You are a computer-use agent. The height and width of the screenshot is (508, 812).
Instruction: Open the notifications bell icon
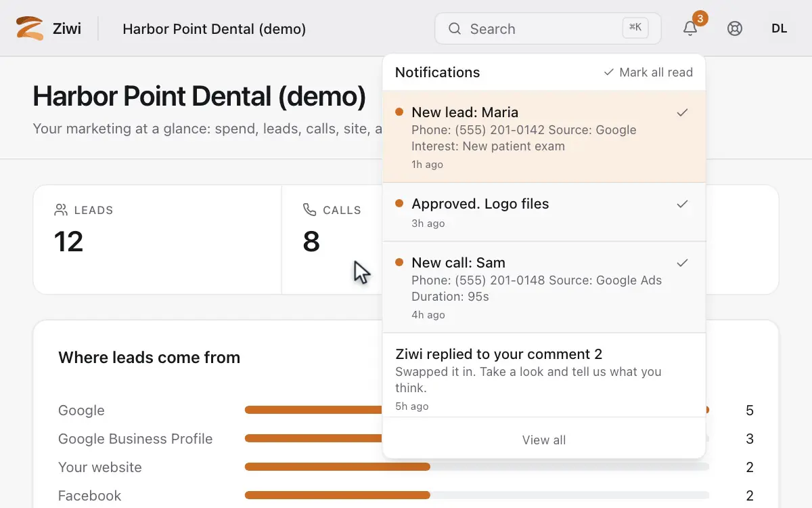(x=690, y=28)
